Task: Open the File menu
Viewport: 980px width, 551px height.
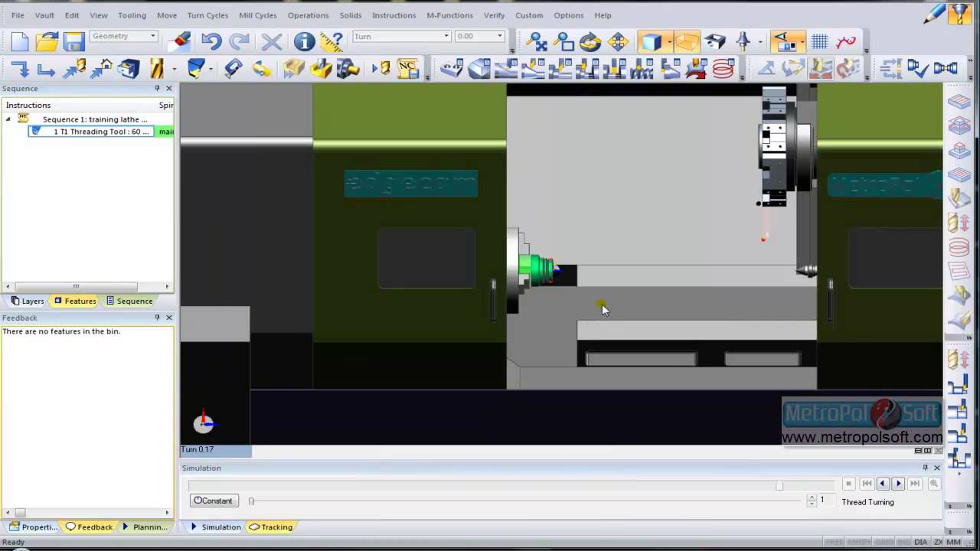Action: [18, 15]
